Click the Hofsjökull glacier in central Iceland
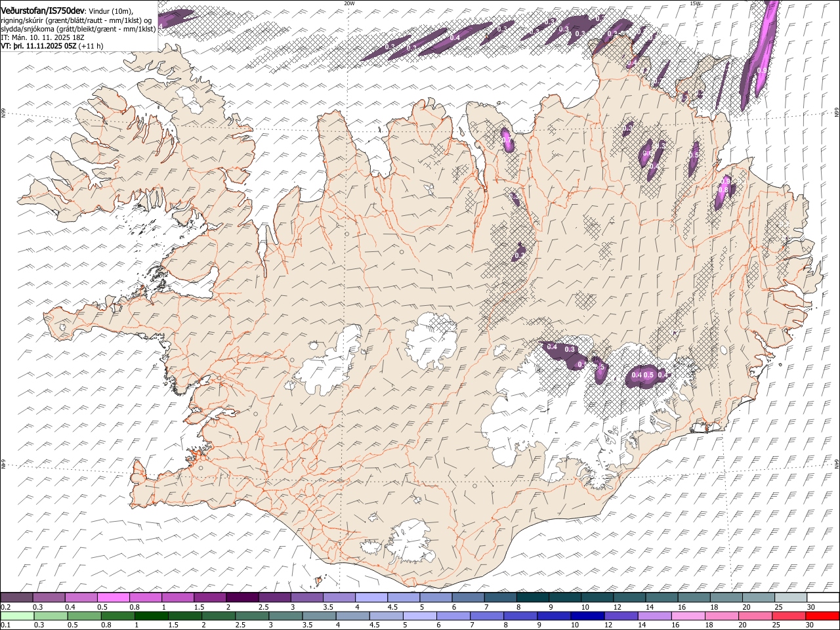The image size is (840, 630). pos(432,341)
